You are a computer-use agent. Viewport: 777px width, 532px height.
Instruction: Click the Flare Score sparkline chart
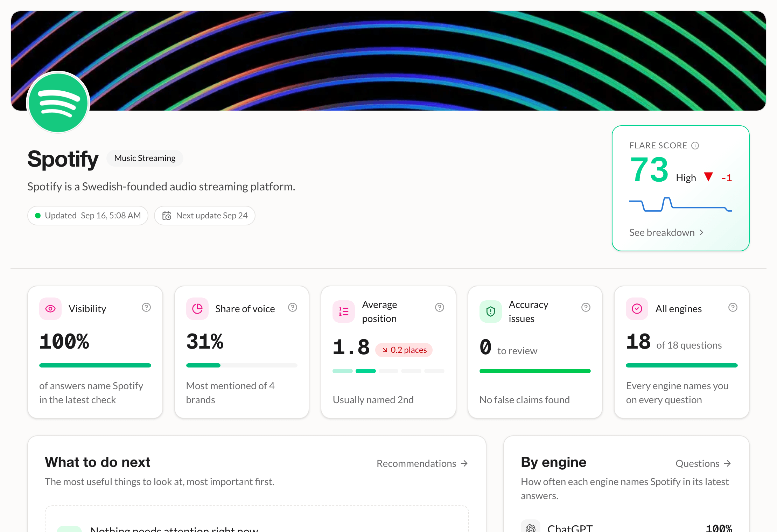click(680, 205)
